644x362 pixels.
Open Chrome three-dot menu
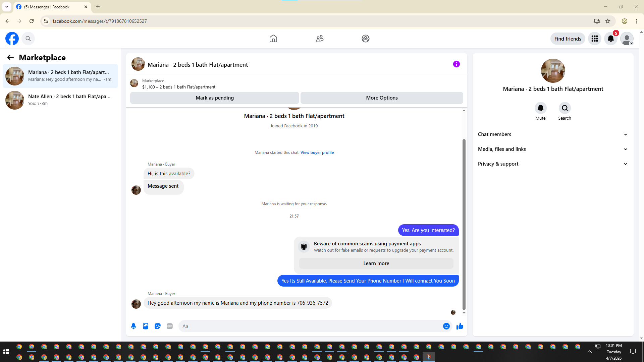[636, 21]
